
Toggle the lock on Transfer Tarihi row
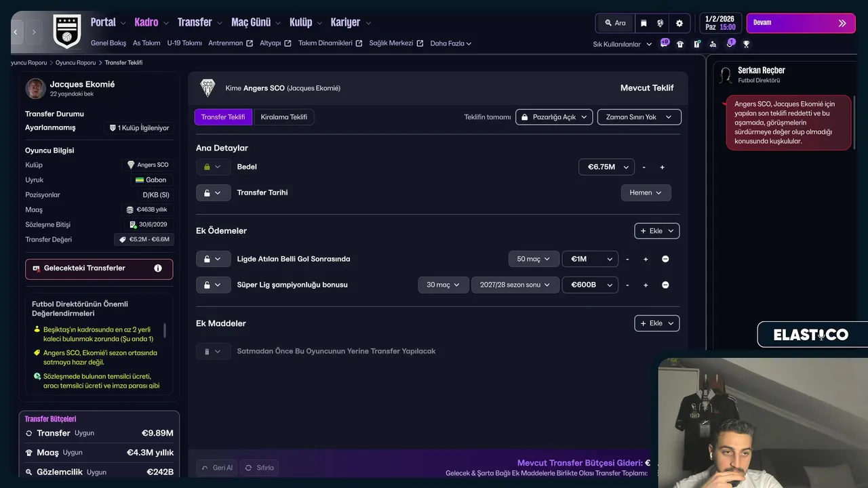coord(213,192)
